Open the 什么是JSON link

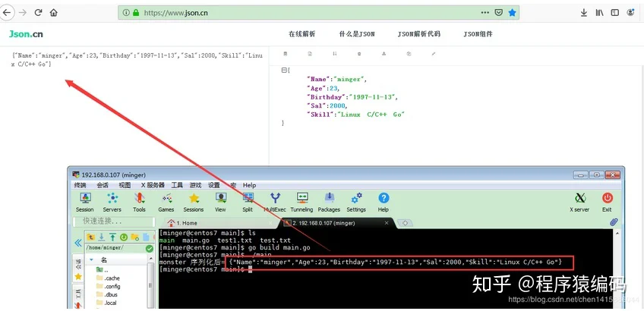pos(357,34)
